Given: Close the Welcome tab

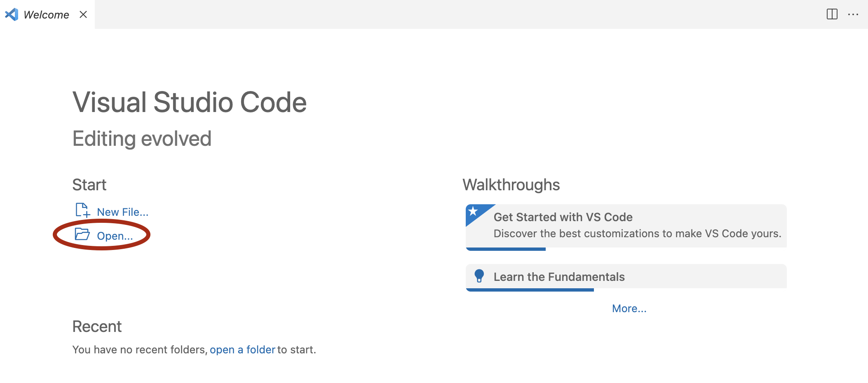Looking at the screenshot, I should 83,14.
